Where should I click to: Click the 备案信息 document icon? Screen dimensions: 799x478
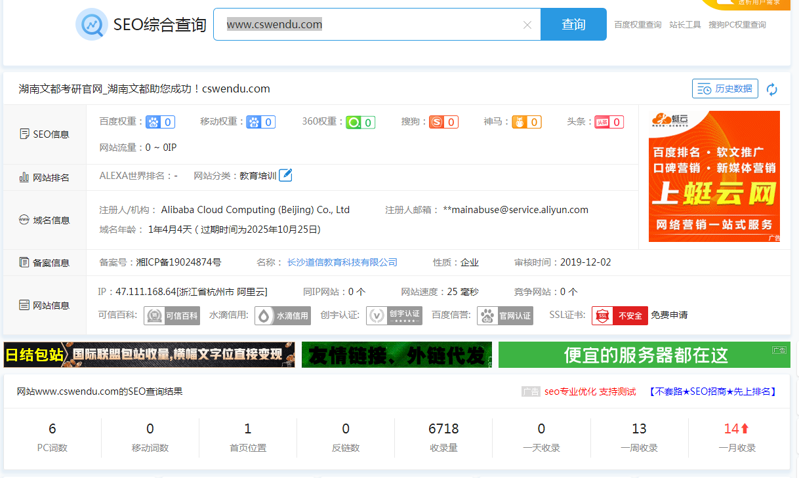pyautogui.click(x=24, y=262)
